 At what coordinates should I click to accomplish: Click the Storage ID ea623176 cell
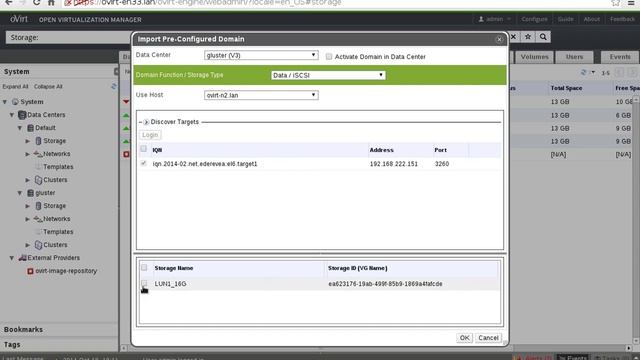pyautogui.click(x=385, y=284)
